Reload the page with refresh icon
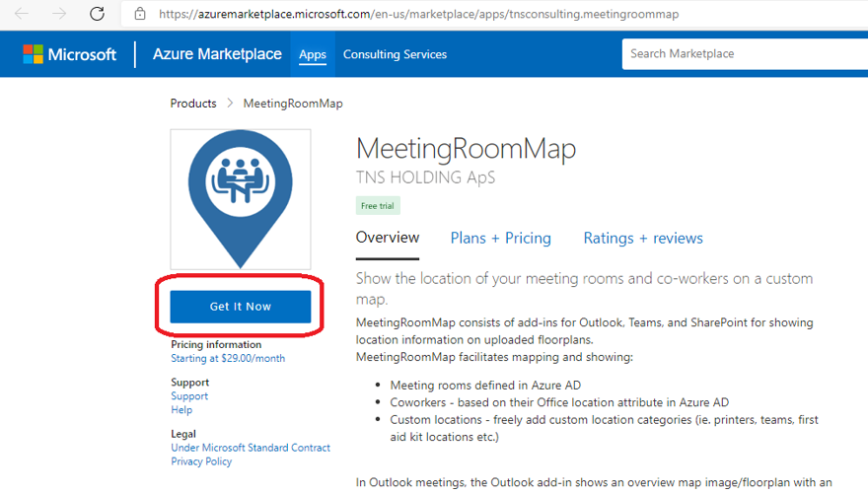The image size is (868, 495). point(97,13)
